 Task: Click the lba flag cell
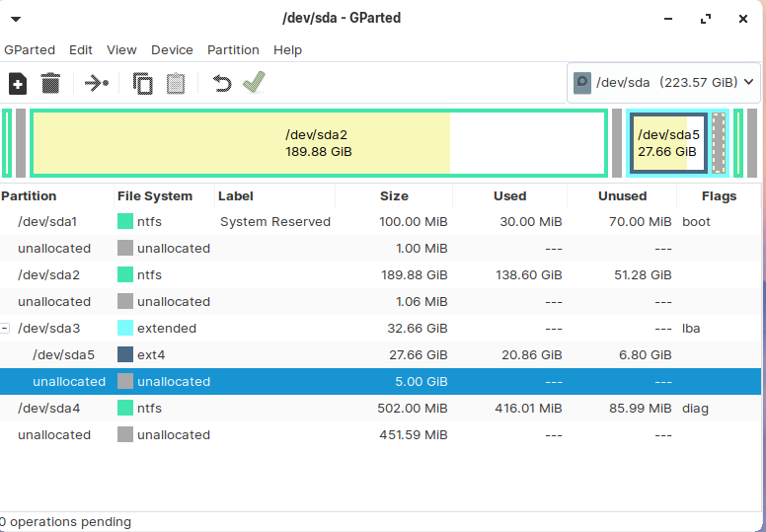pos(691,329)
